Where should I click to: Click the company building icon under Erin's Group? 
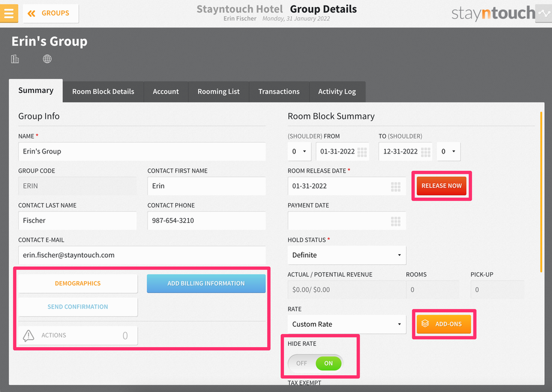(x=15, y=59)
